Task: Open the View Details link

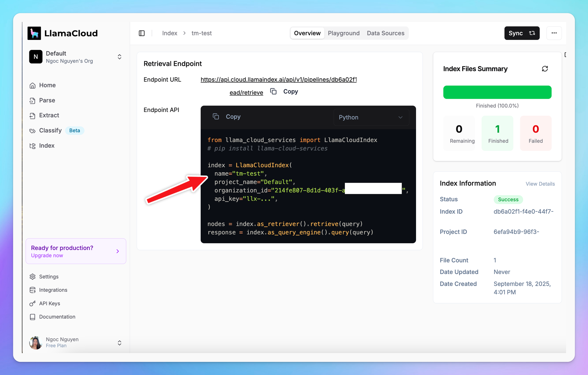Action: coord(540,184)
